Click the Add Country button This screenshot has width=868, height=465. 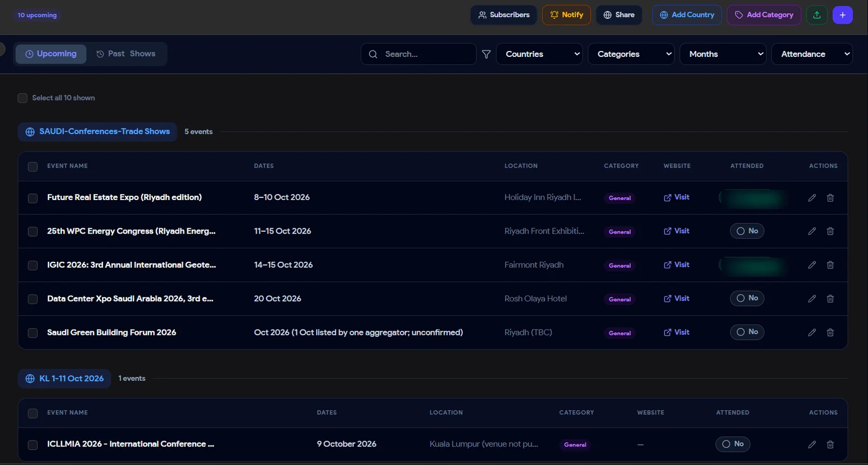687,15
